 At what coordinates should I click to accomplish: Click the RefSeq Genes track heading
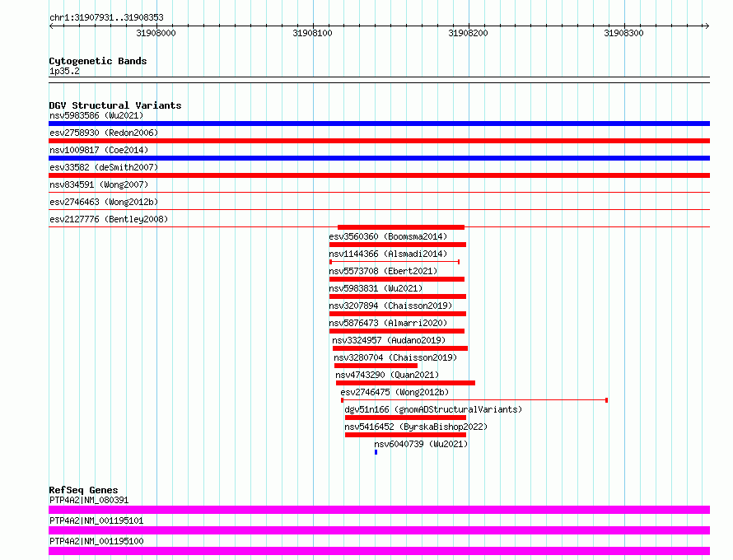tap(83, 490)
